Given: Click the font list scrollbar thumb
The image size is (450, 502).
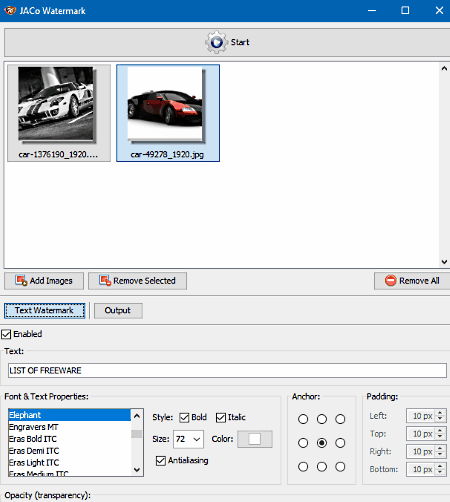Looking at the screenshot, I should click(x=137, y=434).
